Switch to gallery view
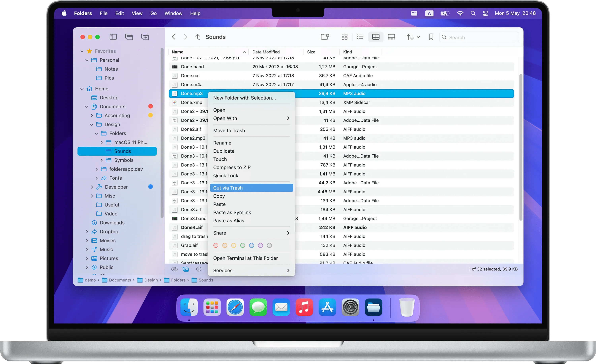 point(392,37)
